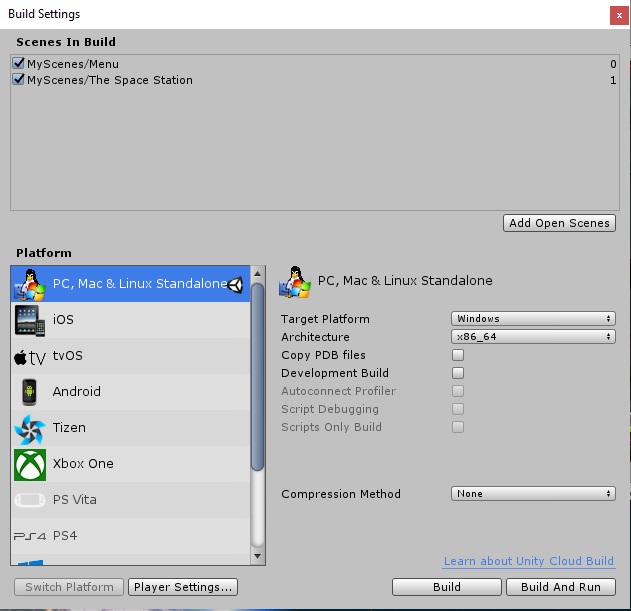Click the iOS device platform icon

(30, 320)
